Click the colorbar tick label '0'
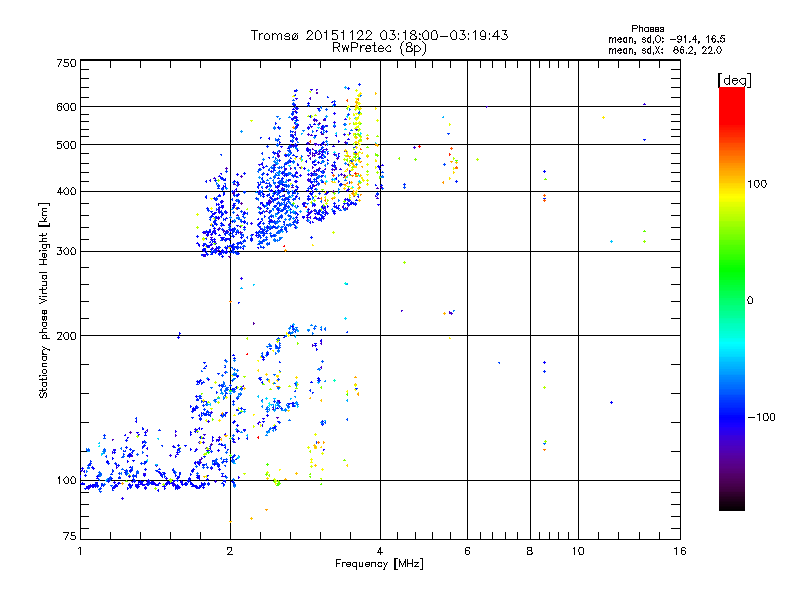The width and height of the screenshot is (800, 600). pos(749,301)
